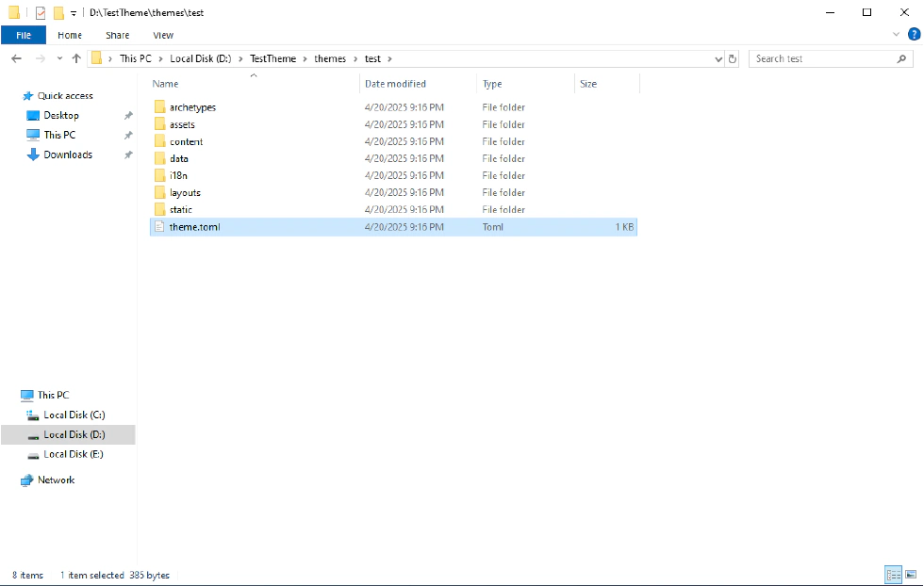Click into the Search test field
Viewport: 924px width, 586px height.
[x=820, y=58]
